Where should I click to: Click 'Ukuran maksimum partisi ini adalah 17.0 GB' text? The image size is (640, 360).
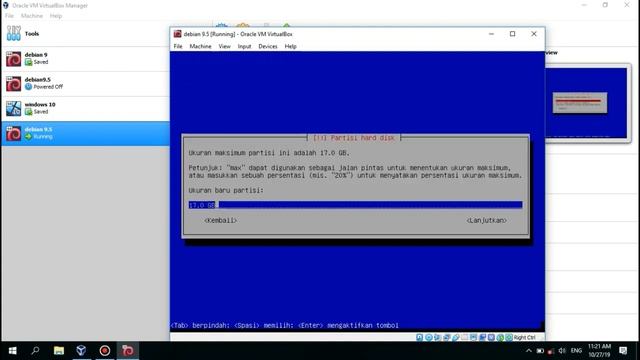(269, 153)
